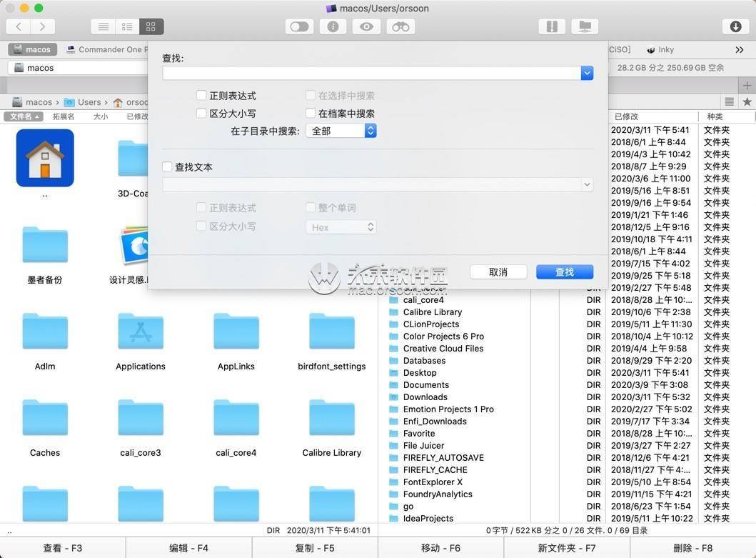Click the blue 查找 button
The width and height of the screenshot is (756, 558).
click(x=564, y=272)
